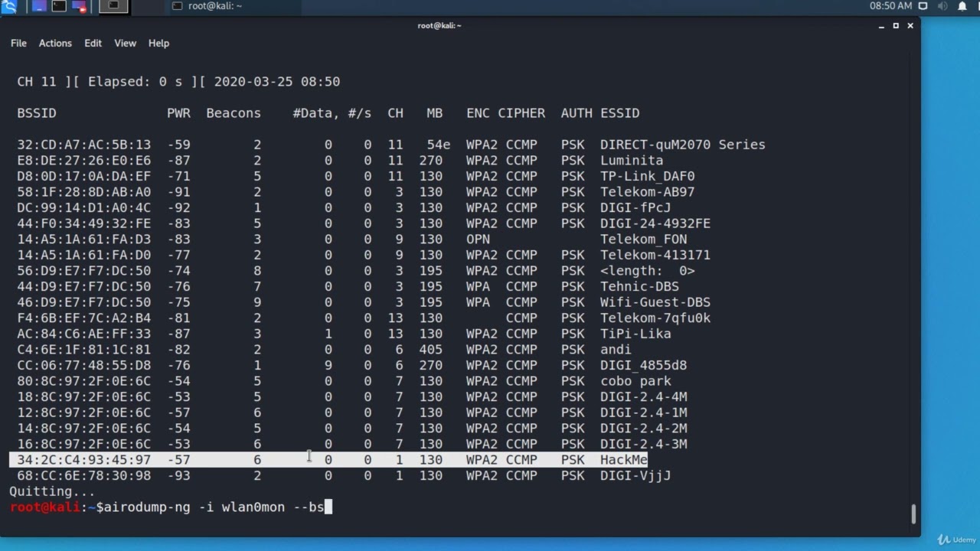The image size is (980, 551).
Task: Click the Wifi-Guest-DBS ESSID
Action: coord(655,302)
